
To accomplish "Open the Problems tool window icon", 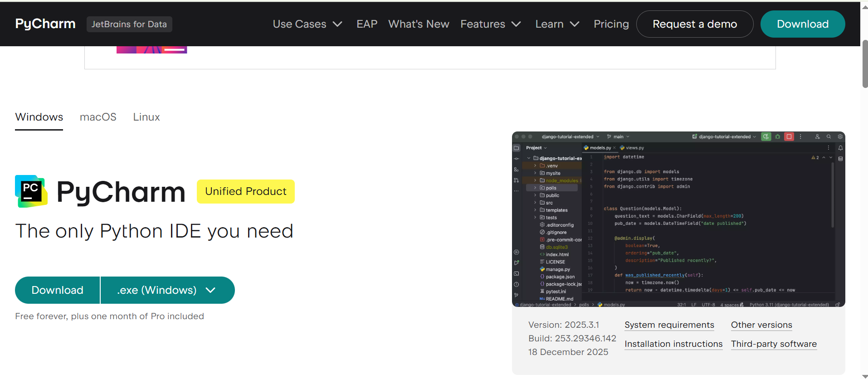I will [517, 284].
